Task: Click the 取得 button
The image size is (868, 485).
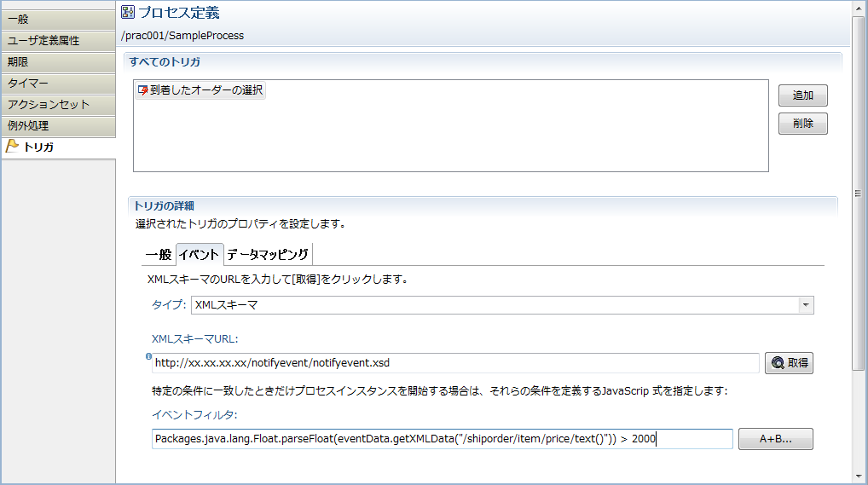Action: point(789,363)
